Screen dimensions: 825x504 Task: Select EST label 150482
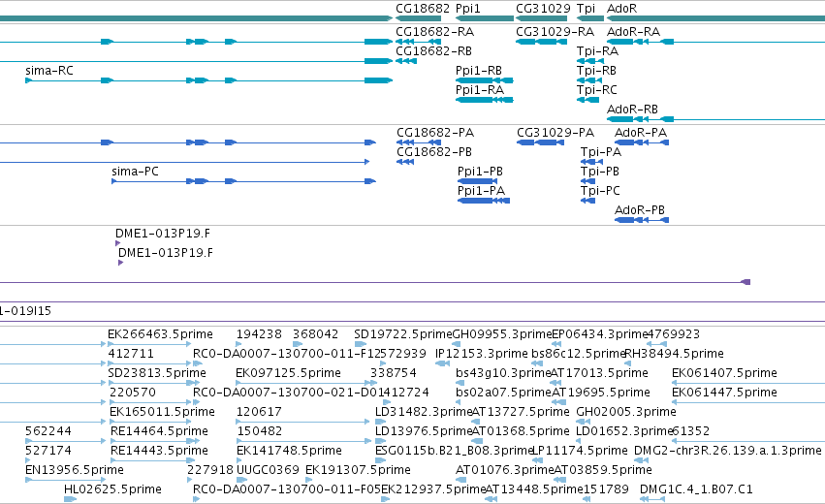point(260,431)
